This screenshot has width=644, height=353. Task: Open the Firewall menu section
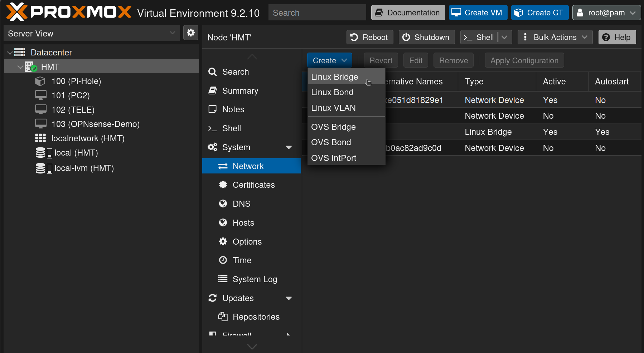252,333
